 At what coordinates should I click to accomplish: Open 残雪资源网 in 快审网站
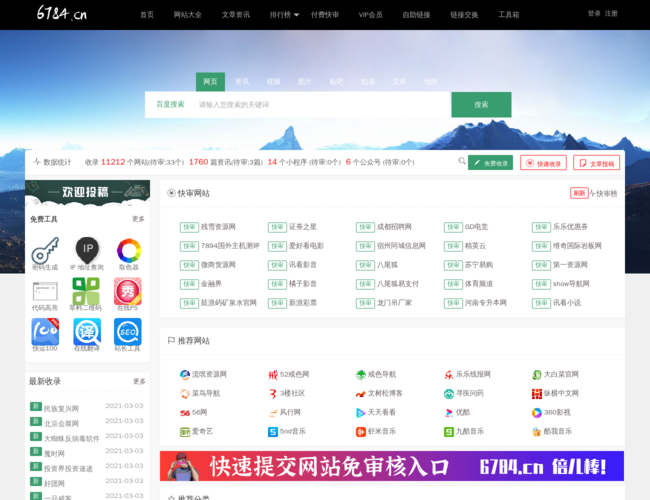(218, 227)
